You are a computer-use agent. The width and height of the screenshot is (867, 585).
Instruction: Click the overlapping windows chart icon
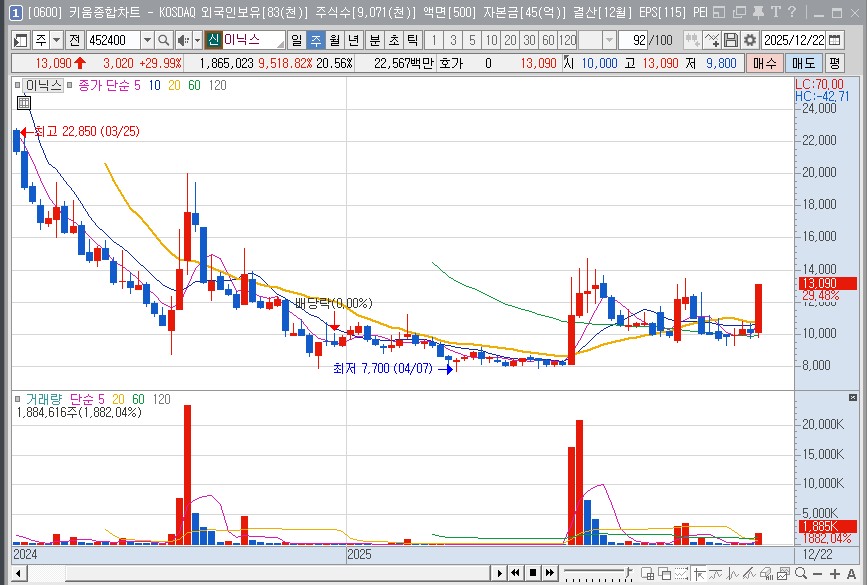[x=664, y=573]
